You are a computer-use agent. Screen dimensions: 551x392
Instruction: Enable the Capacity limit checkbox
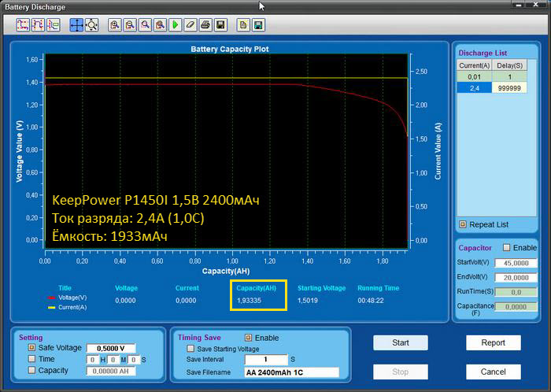click(x=32, y=370)
